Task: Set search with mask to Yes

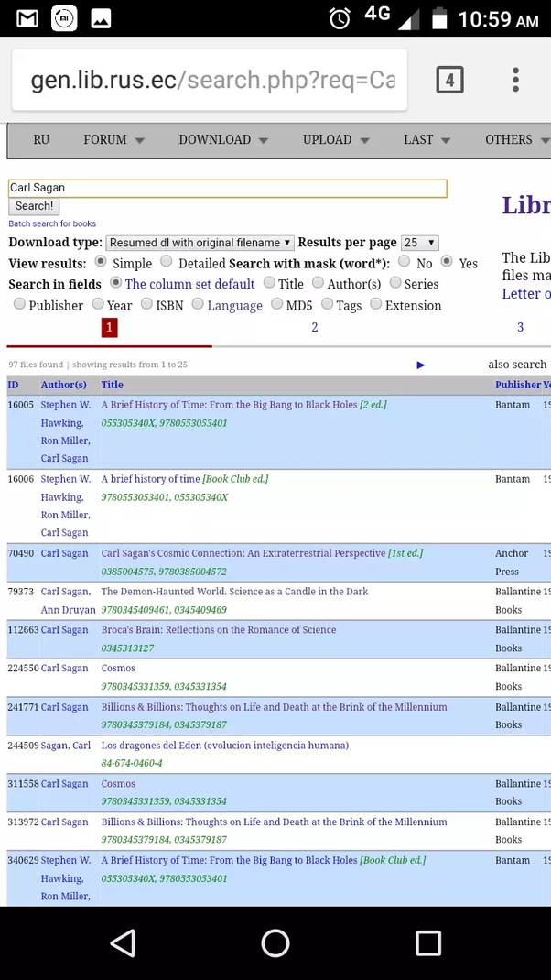Action: coord(447,262)
